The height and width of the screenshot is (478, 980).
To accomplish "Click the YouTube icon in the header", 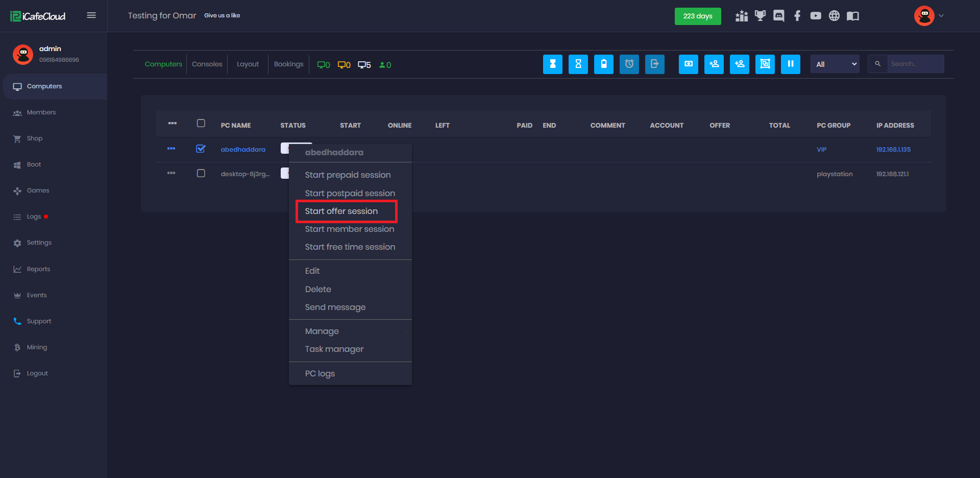I will tap(816, 16).
